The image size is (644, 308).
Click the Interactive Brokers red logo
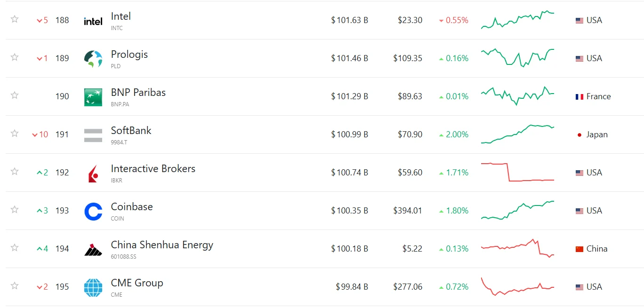[x=93, y=173]
